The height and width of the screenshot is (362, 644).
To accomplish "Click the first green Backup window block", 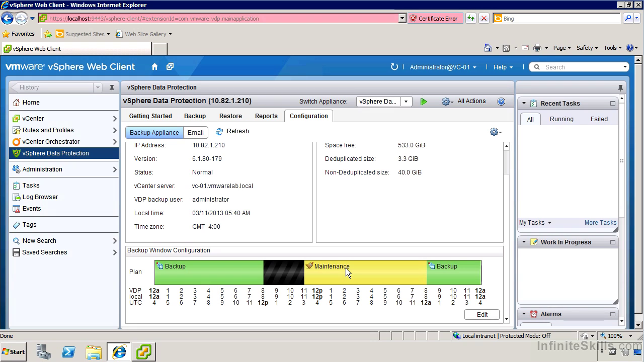I will (209, 273).
